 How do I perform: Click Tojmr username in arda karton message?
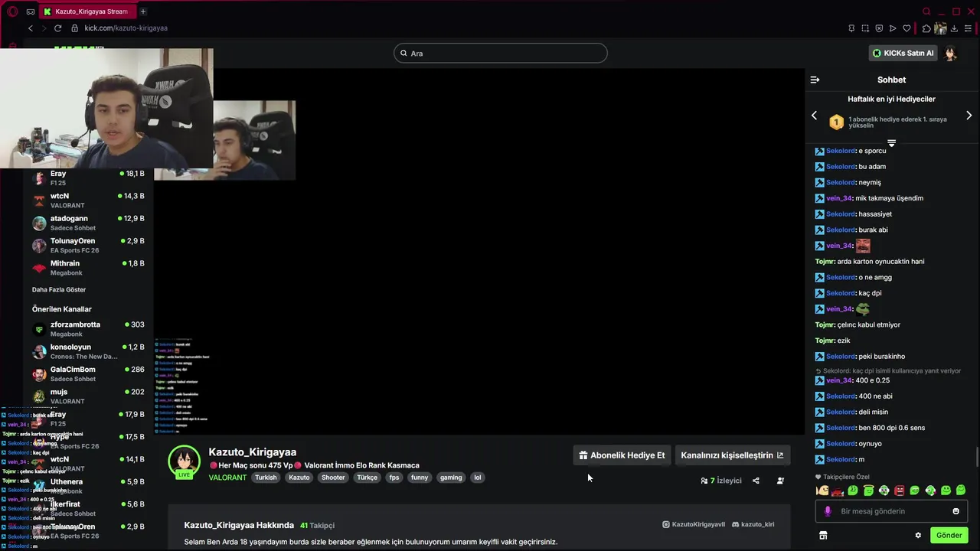[x=825, y=262]
